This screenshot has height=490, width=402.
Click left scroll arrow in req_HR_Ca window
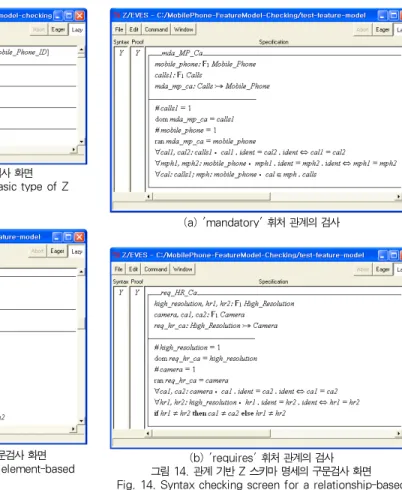[149, 433]
